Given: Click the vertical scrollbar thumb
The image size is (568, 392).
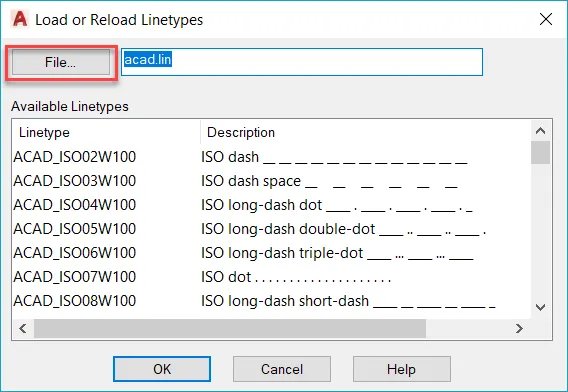Looking at the screenshot, I should click(540, 153).
